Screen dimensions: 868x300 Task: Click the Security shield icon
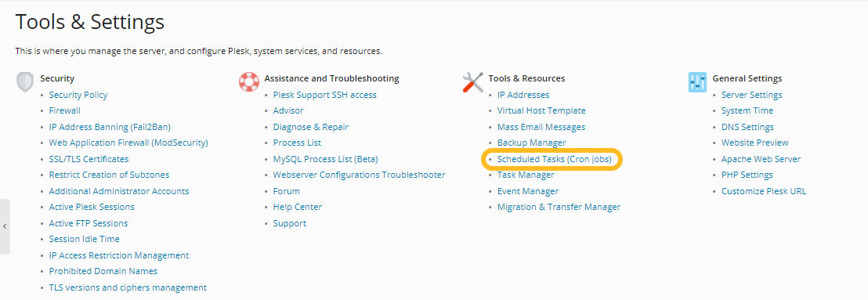tap(25, 82)
